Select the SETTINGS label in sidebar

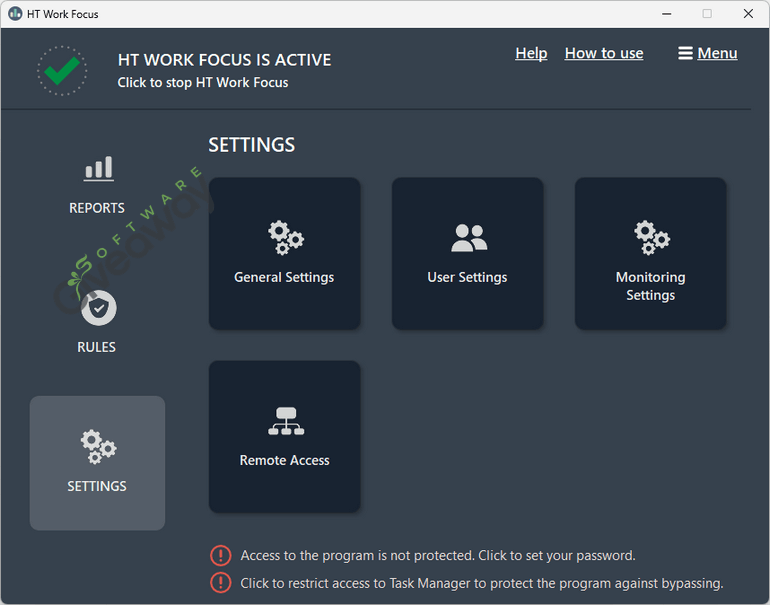coord(97,486)
